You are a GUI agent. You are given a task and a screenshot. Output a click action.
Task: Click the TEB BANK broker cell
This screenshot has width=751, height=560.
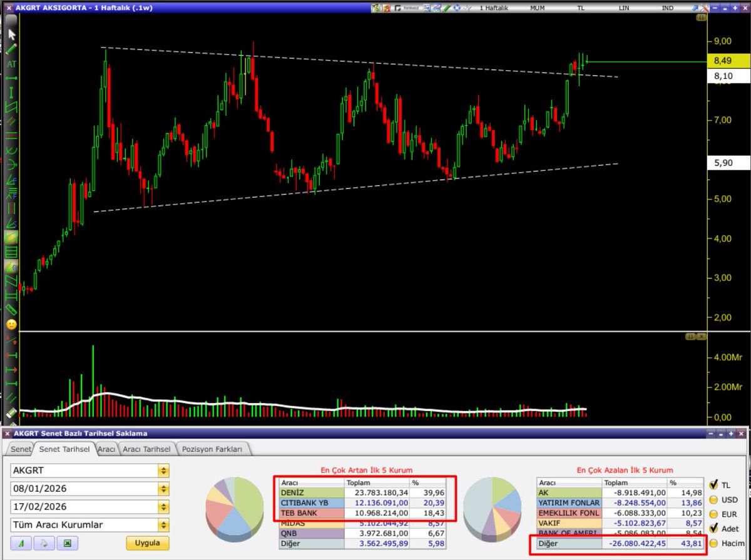[x=312, y=512]
